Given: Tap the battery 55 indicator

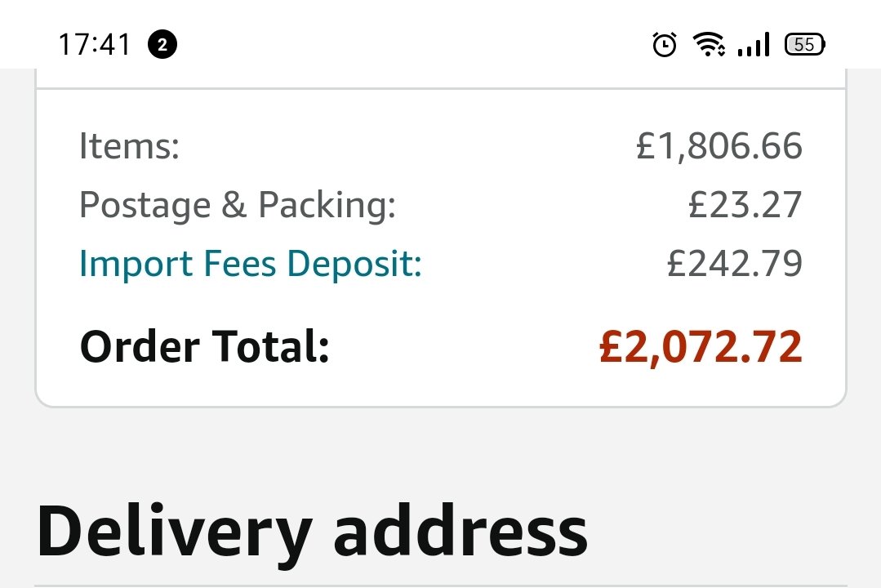Looking at the screenshot, I should pyautogui.click(x=804, y=44).
